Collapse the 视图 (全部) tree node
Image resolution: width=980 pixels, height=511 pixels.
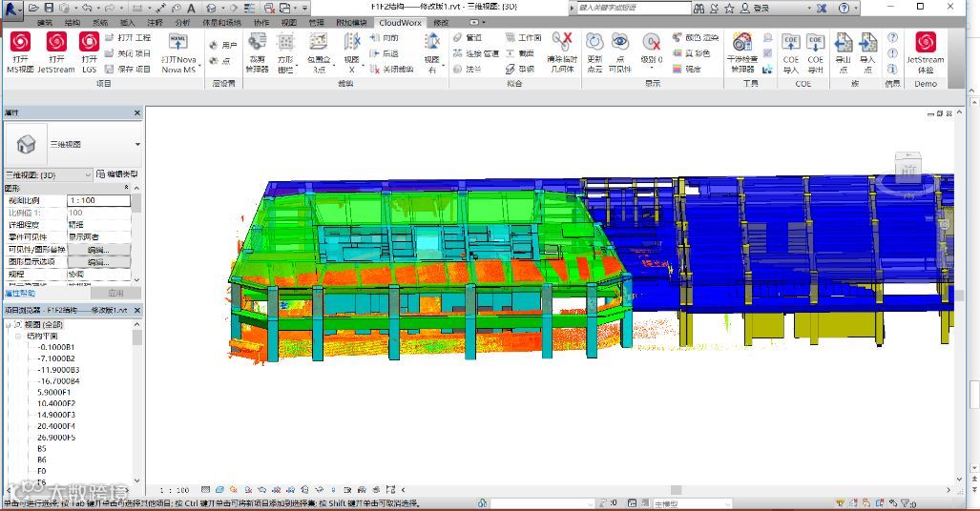pyautogui.click(x=9, y=325)
